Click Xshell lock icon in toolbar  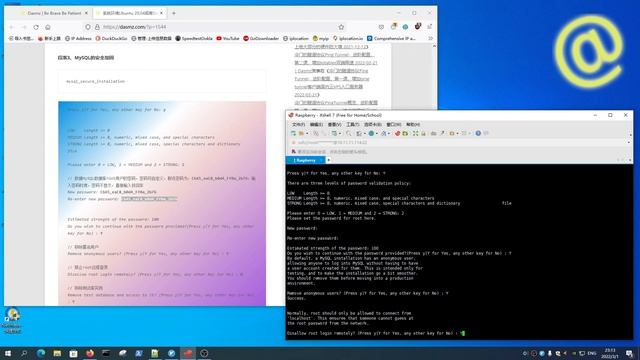click(x=423, y=133)
